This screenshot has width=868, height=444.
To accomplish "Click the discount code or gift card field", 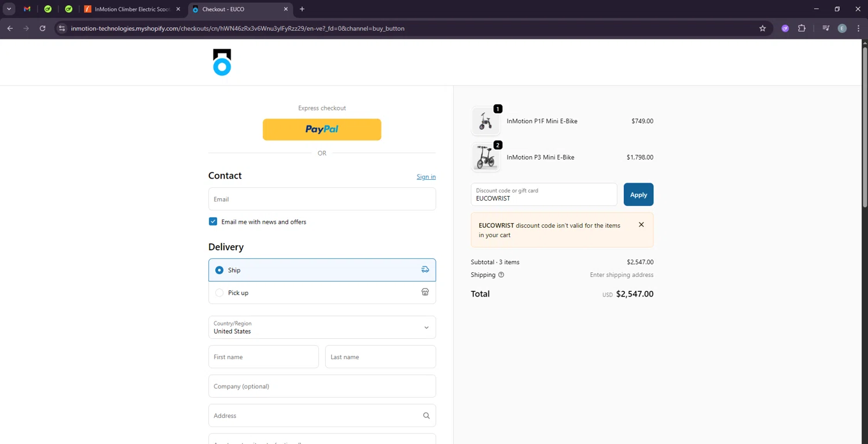I will [x=544, y=194].
